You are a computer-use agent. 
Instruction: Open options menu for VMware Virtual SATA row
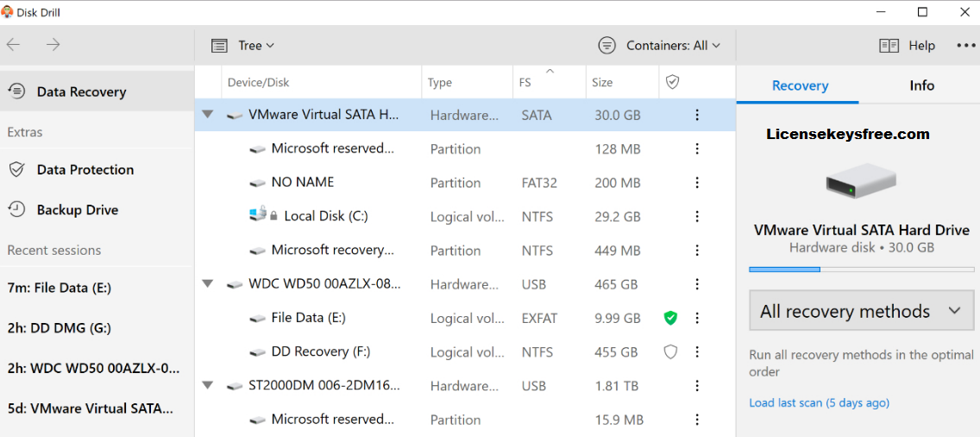pyautogui.click(x=697, y=115)
